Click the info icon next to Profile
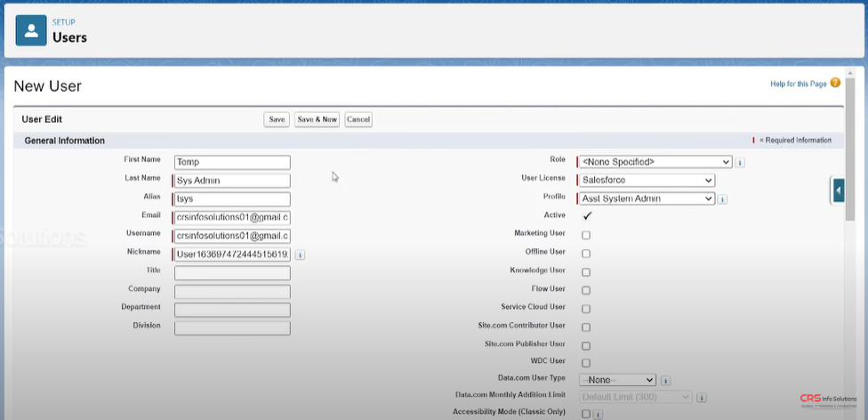Screen dimensions: 868x420 coord(722,199)
